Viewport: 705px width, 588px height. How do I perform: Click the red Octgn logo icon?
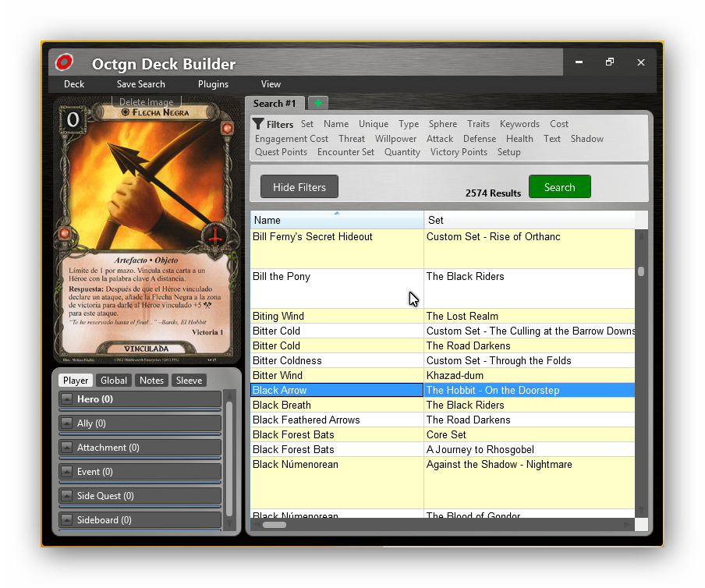[x=64, y=62]
